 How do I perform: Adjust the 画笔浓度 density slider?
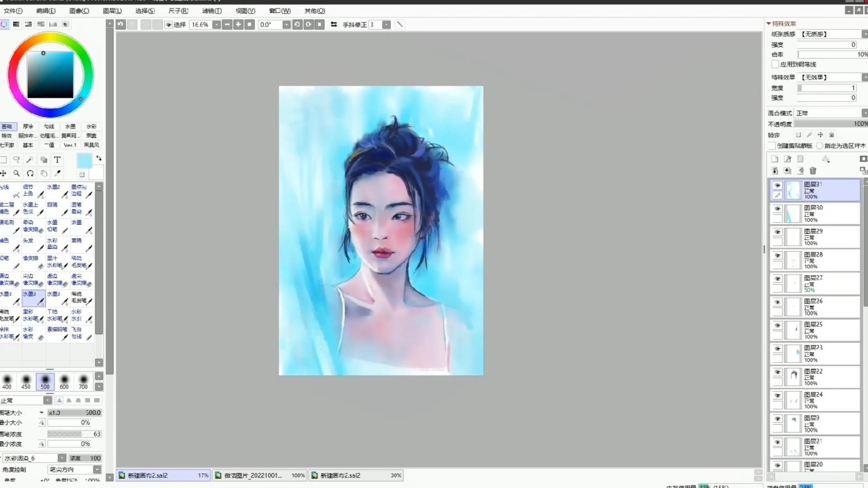point(75,434)
